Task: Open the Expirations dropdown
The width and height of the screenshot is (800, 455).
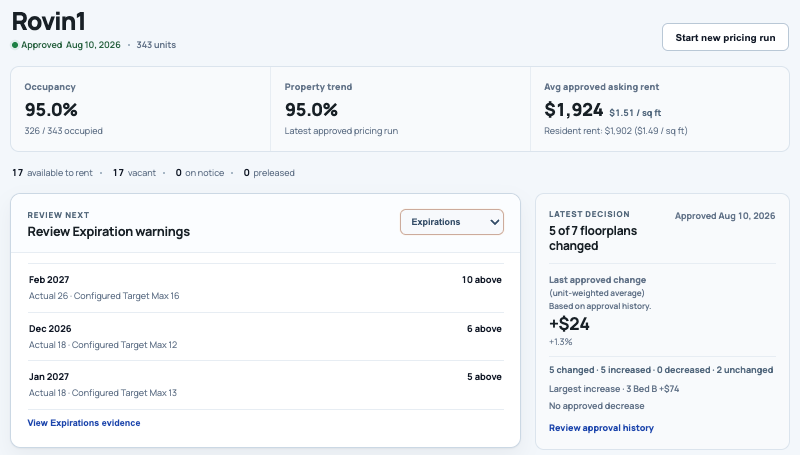Action: pyautogui.click(x=452, y=222)
